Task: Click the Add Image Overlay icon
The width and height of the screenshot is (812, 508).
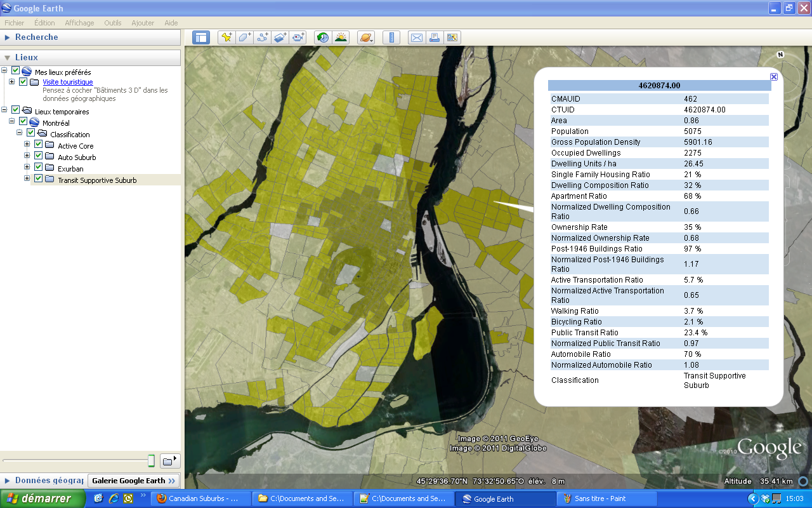Action: (x=280, y=37)
